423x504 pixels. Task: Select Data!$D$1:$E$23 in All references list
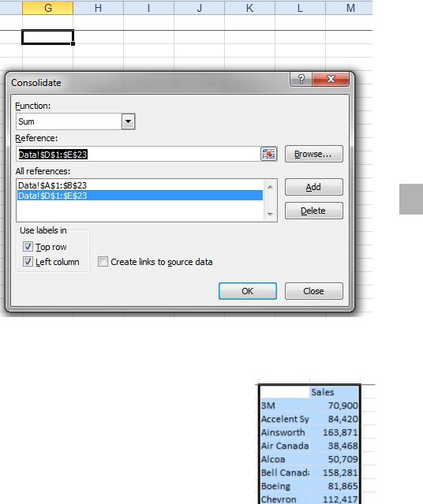(140, 196)
